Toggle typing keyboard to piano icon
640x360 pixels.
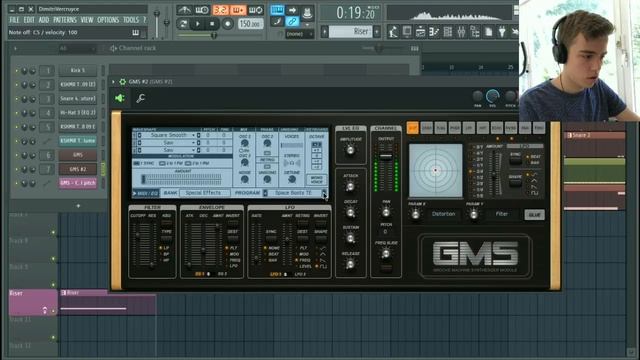click(277, 10)
